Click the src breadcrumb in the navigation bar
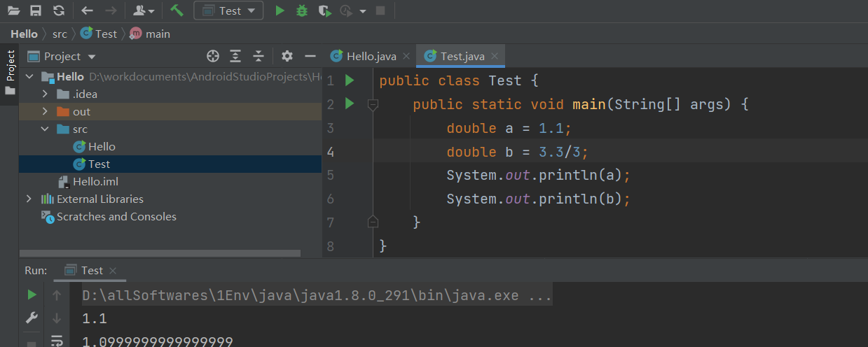This screenshot has width=868, height=347. (x=60, y=34)
